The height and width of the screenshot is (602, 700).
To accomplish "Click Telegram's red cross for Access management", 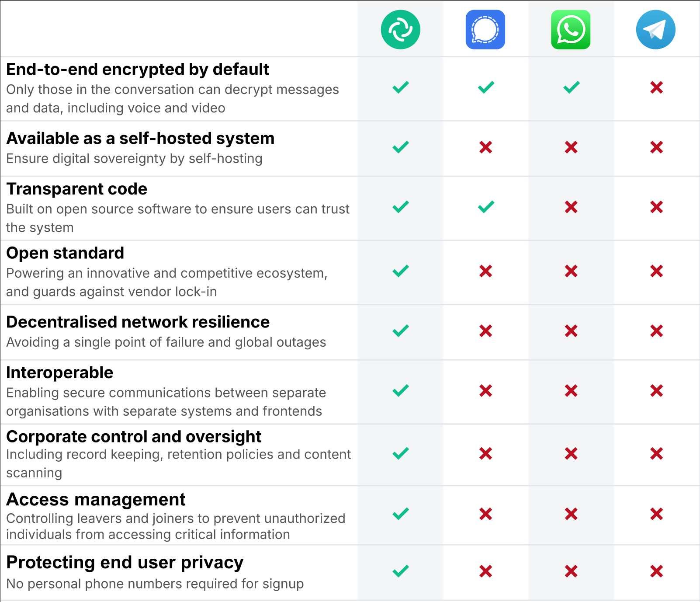I will [x=656, y=514].
